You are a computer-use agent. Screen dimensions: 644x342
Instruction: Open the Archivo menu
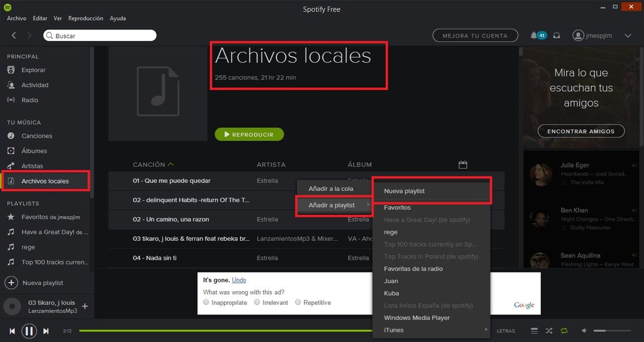[x=16, y=19]
